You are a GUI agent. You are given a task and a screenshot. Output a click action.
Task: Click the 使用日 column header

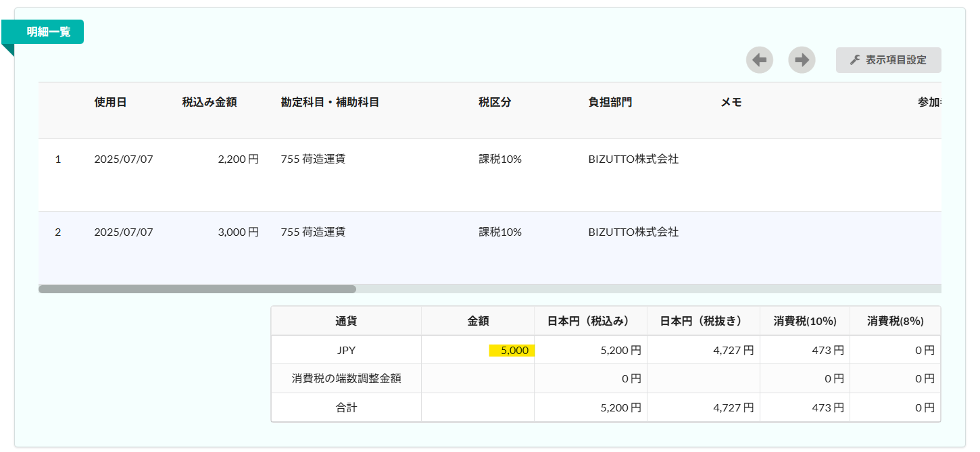[x=110, y=103]
